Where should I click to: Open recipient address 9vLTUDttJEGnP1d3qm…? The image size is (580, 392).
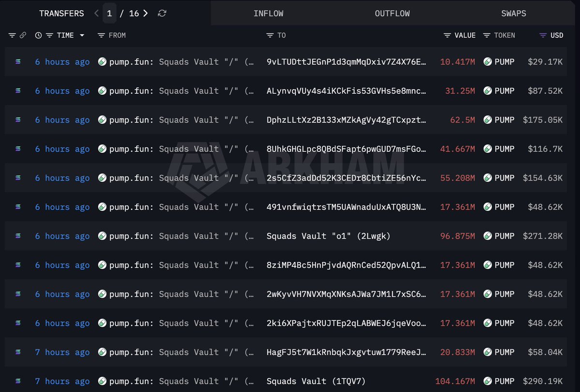click(x=347, y=62)
